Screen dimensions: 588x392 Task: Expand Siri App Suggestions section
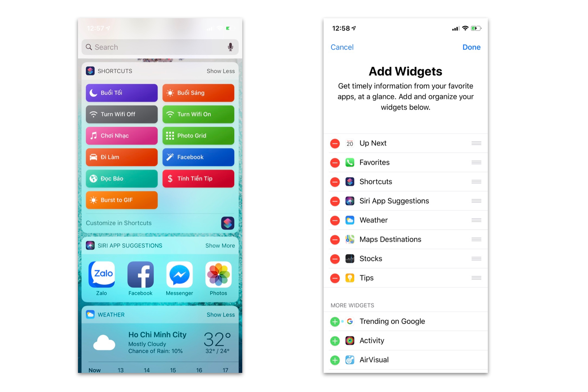point(221,246)
